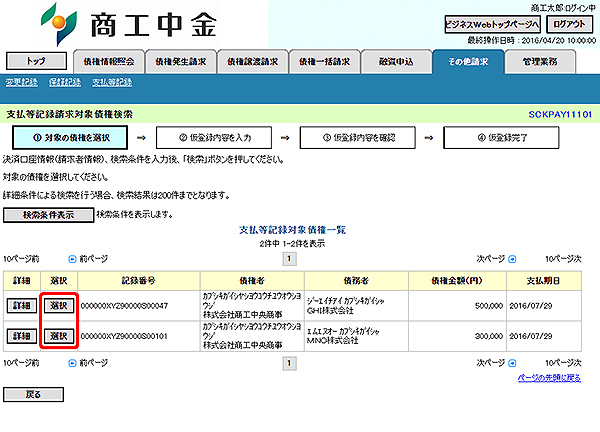
Task: Click step ② 仮登録内容を入力
Action: (214, 138)
